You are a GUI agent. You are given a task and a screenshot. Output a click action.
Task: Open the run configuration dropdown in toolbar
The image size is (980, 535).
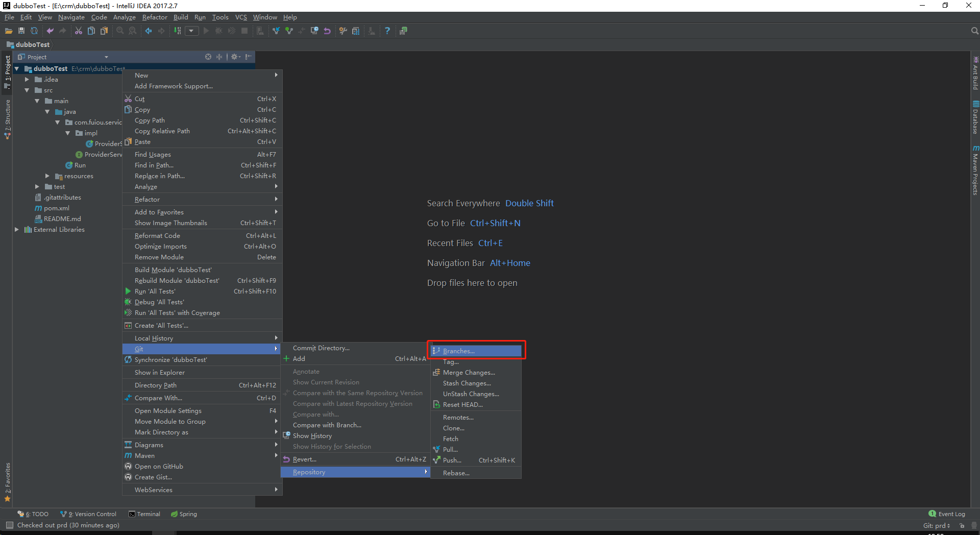[191, 31]
